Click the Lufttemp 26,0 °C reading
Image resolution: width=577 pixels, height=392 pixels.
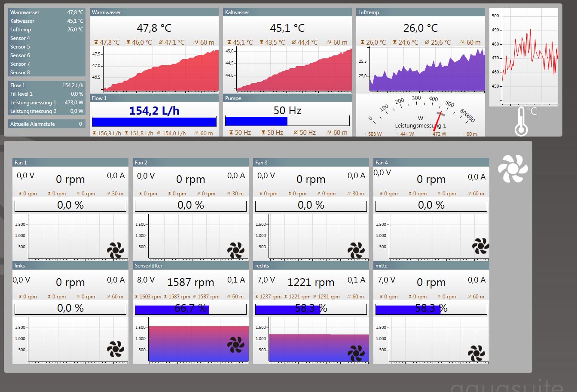(x=421, y=28)
